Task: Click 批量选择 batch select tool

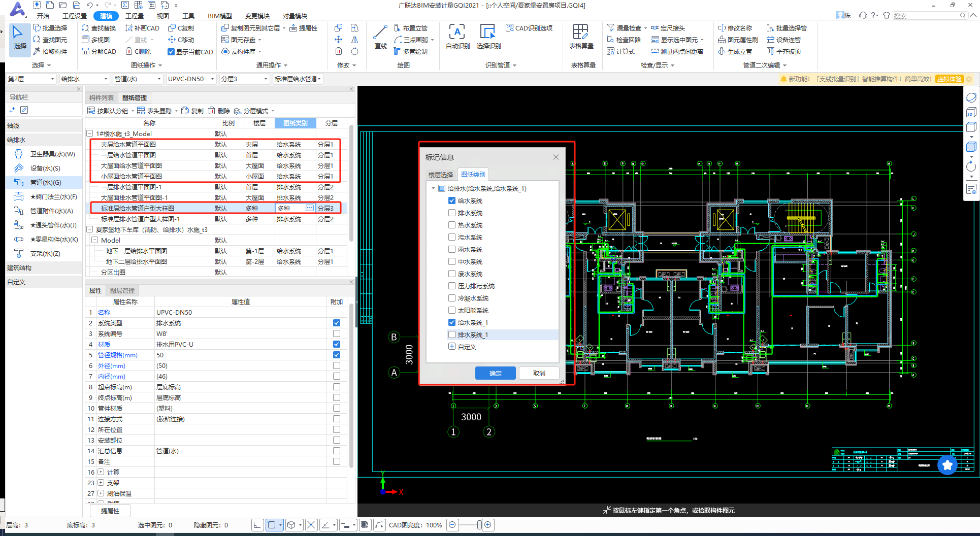Action: [50, 28]
